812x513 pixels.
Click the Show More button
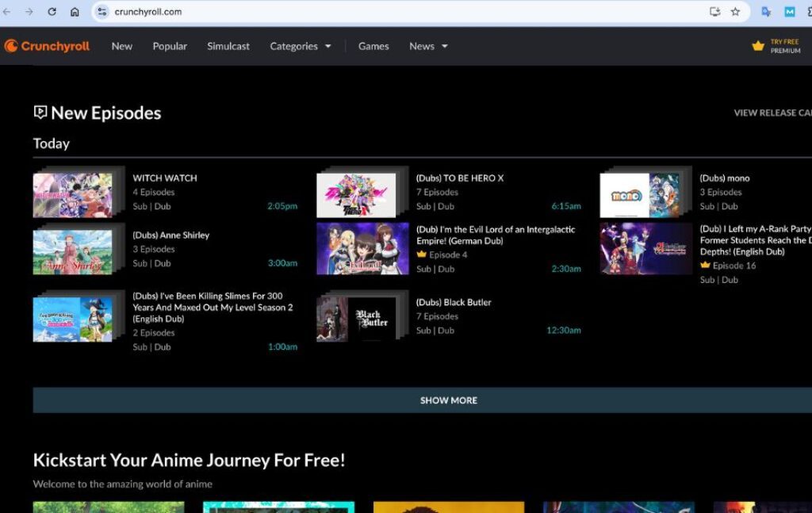click(448, 400)
